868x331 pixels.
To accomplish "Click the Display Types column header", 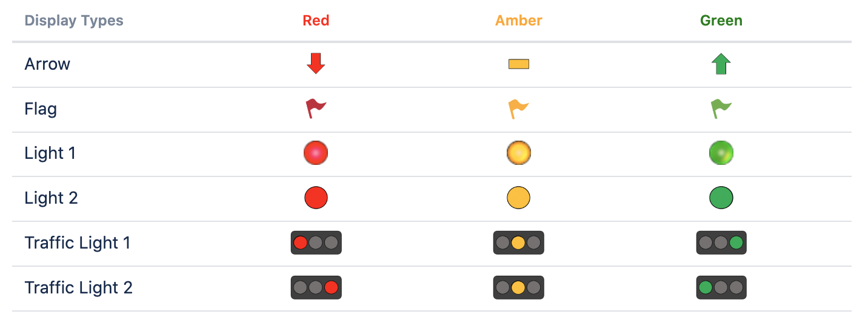I will coord(74,21).
